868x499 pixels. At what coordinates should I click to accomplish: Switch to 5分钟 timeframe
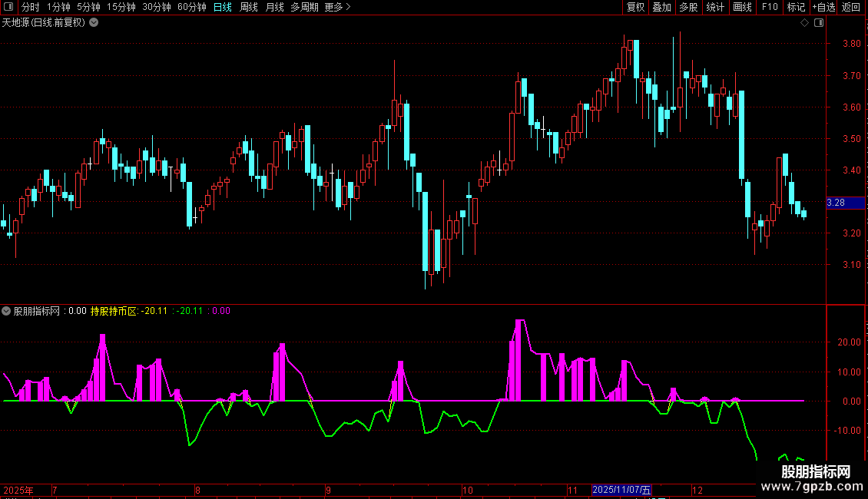tap(88, 7)
